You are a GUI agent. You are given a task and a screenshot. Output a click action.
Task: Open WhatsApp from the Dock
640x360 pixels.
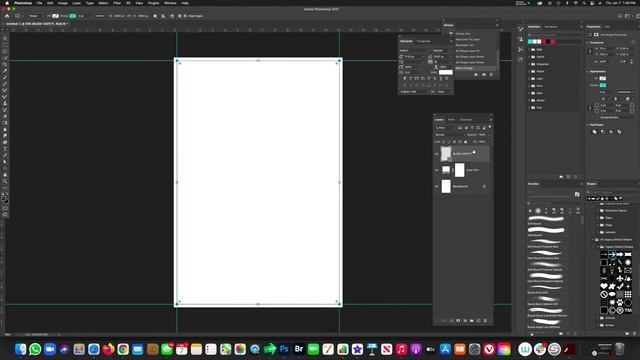coord(35,349)
